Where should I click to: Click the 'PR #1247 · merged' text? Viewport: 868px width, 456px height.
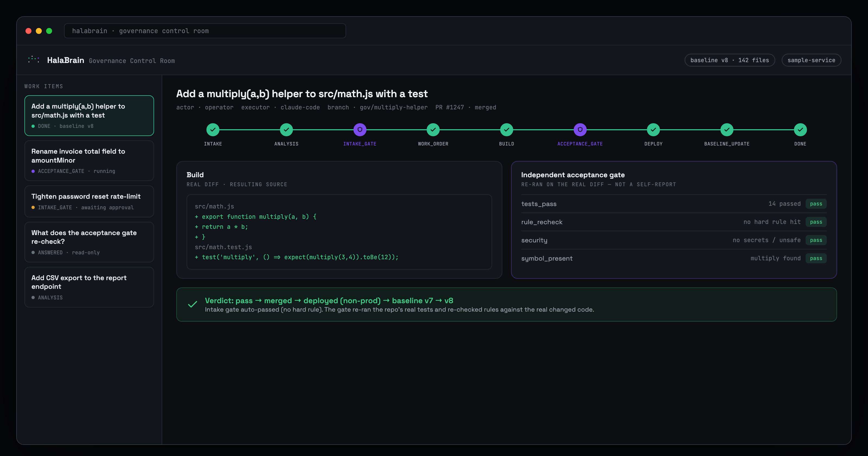465,107
